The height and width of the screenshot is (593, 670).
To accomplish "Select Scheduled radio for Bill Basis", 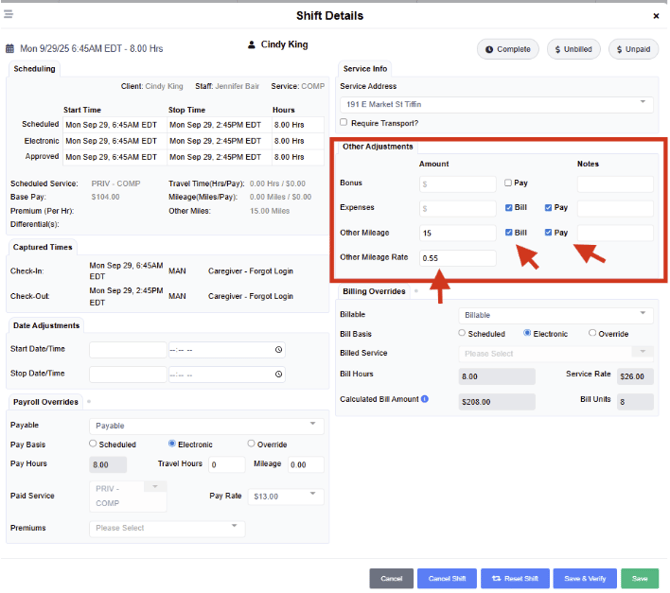I will pos(462,333).
